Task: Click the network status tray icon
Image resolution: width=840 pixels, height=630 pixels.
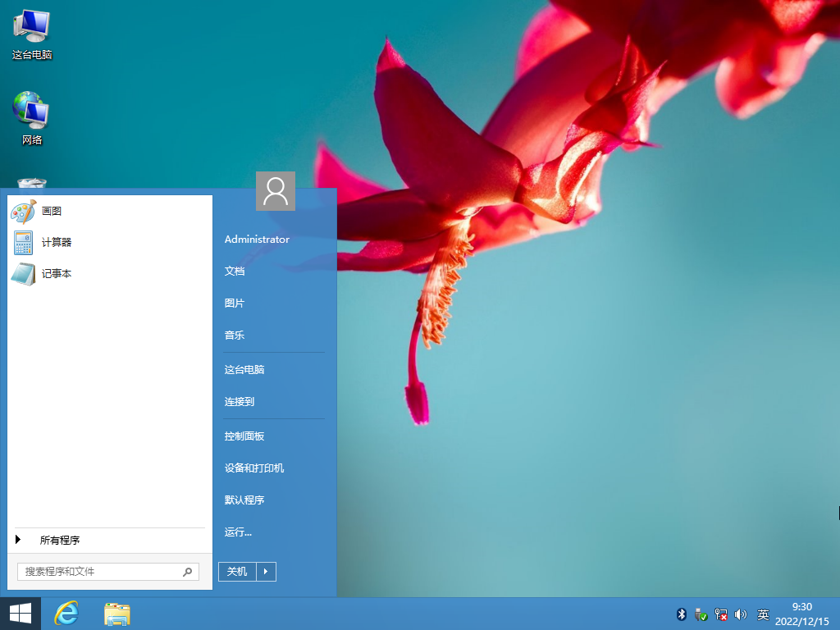Action: (721, 614)
